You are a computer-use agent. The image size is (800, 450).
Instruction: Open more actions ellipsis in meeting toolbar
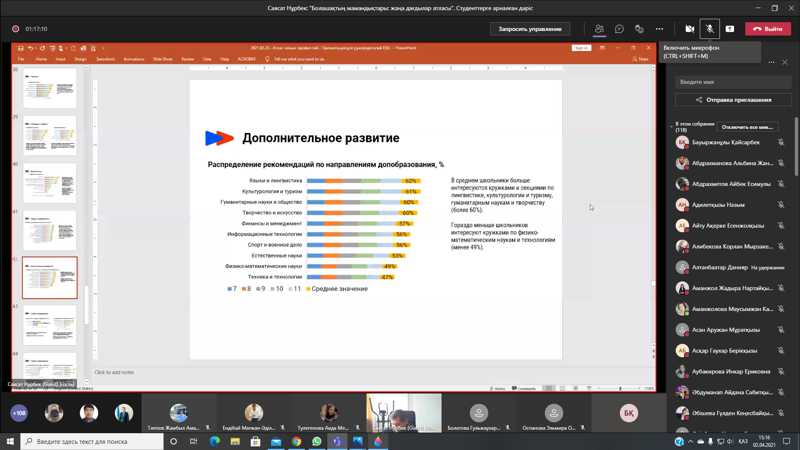pyautogui.click(x=659, y=29)
